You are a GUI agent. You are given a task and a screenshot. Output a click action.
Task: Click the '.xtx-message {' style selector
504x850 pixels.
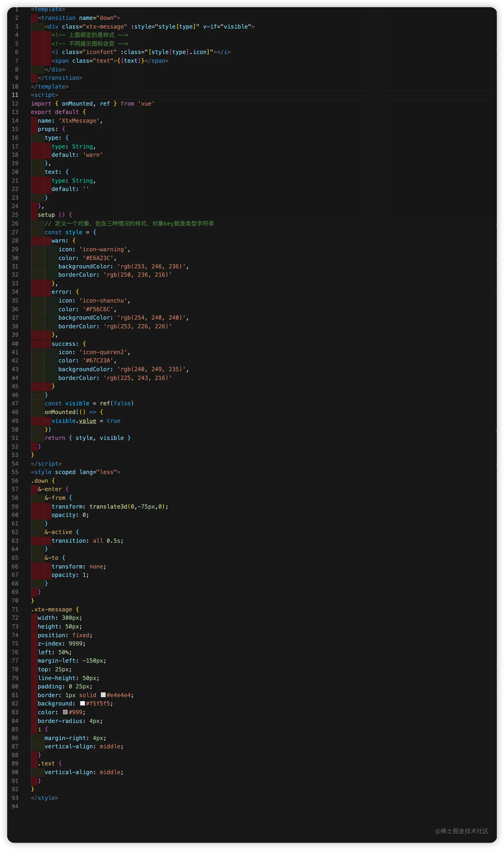pyautogui.click(x=55, y=610)
